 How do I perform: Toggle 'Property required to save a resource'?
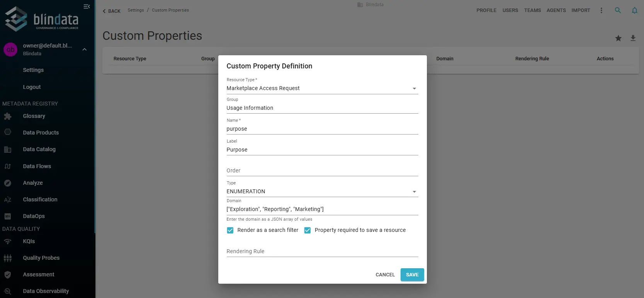(308, 230)
